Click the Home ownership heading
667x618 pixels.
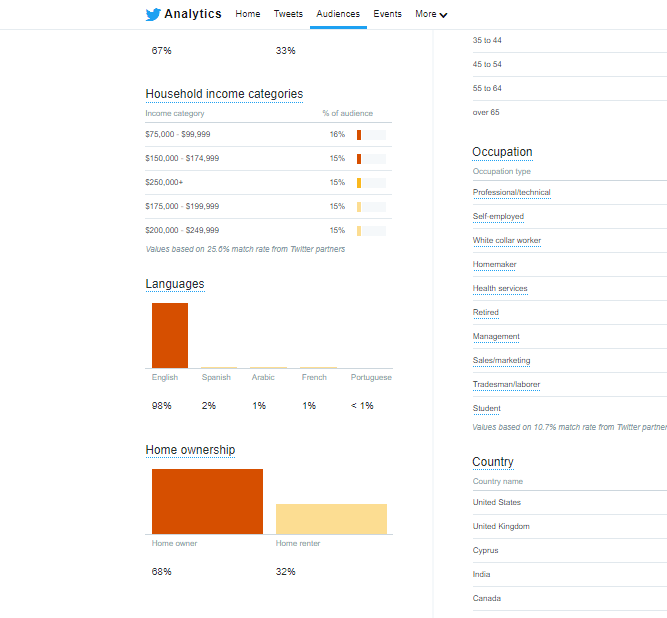point(190,450)
